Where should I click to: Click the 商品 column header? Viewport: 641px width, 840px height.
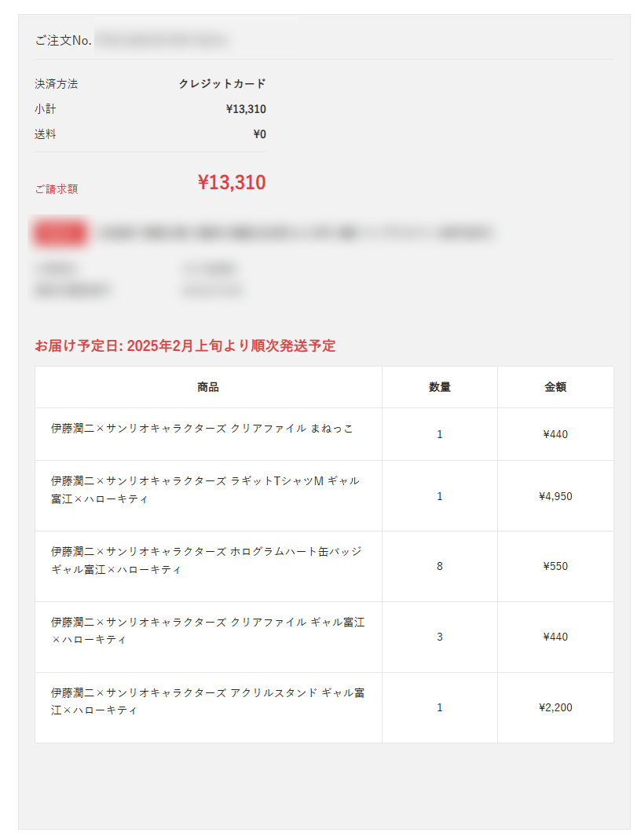[x=208, y=387]
